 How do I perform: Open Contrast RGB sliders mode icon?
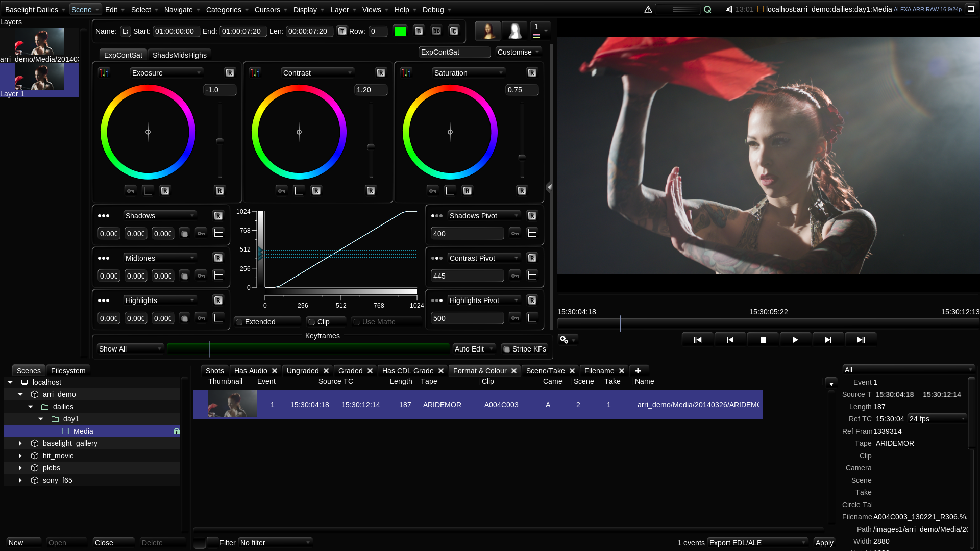pyautogui.click(x=255, y=73)
